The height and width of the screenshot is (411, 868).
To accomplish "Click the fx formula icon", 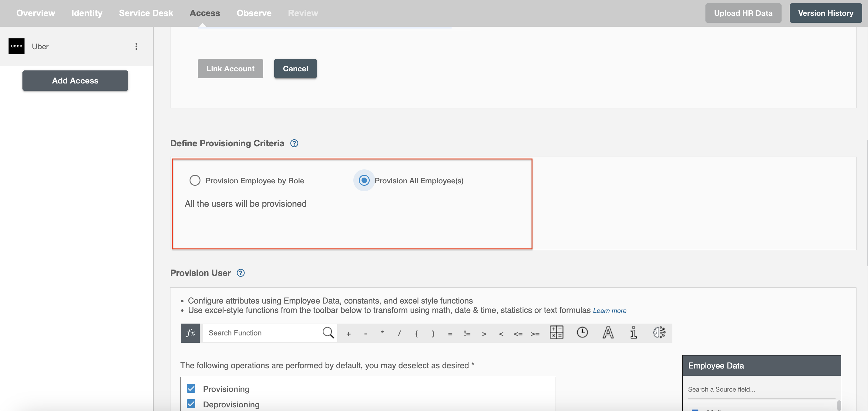I will pos(190,333).
